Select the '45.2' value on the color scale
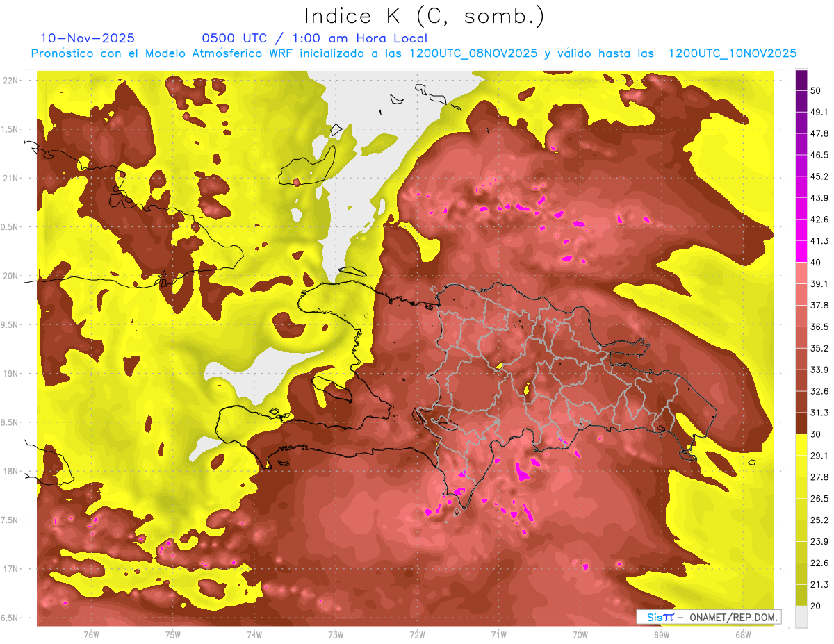The height and width of the screenshot is (644, 834). (x=819, y=176)
